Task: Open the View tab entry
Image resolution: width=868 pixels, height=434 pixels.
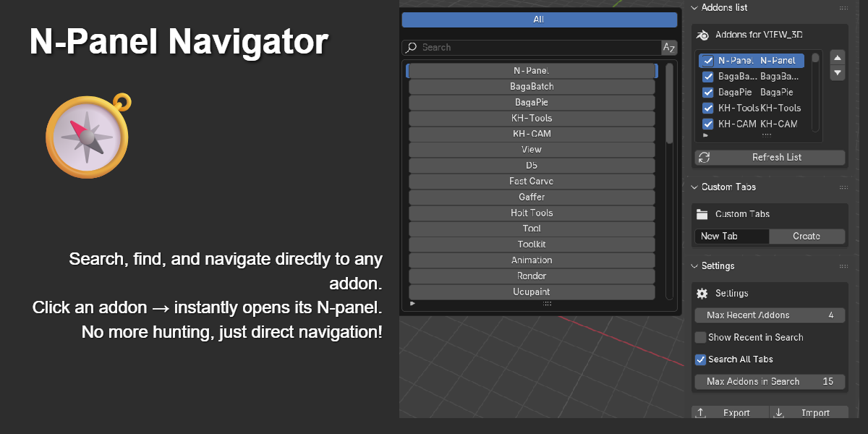Action: coord(532,150)
